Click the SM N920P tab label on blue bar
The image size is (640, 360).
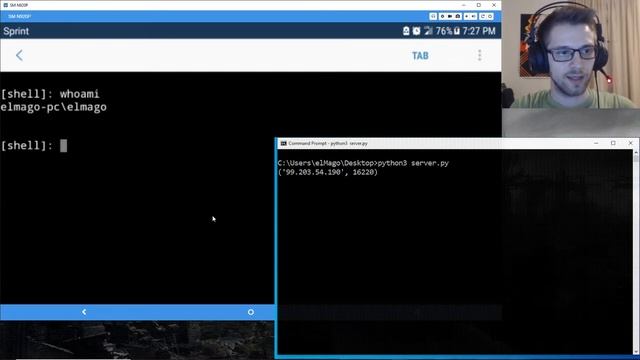coord(20,16)
